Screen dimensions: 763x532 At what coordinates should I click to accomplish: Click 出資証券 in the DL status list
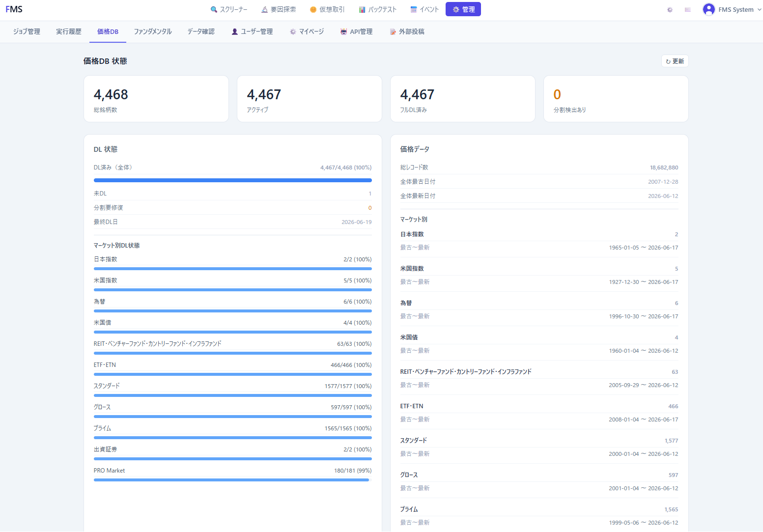[106, 449]
